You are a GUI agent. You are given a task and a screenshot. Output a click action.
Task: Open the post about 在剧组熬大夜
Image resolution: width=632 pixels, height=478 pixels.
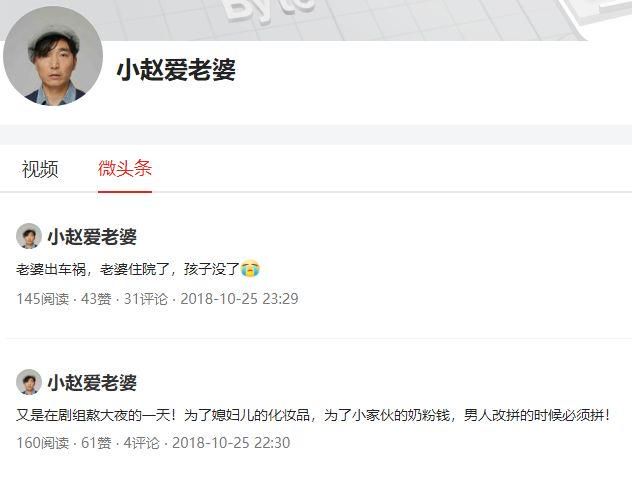tap(313, 415)
